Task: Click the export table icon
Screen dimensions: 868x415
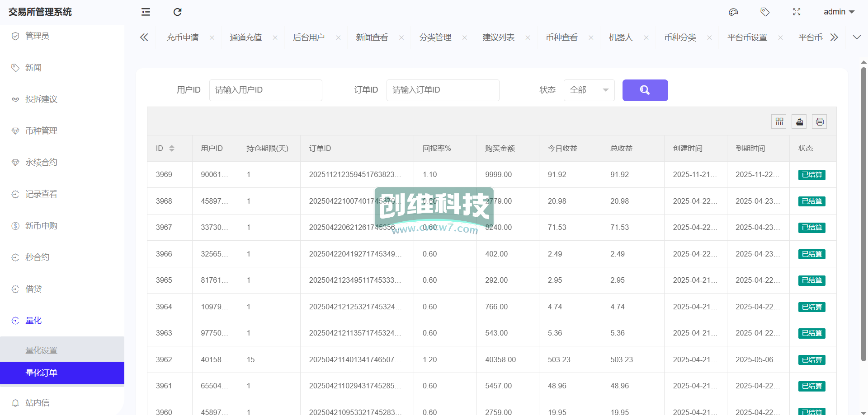Action: coord(799,121)
